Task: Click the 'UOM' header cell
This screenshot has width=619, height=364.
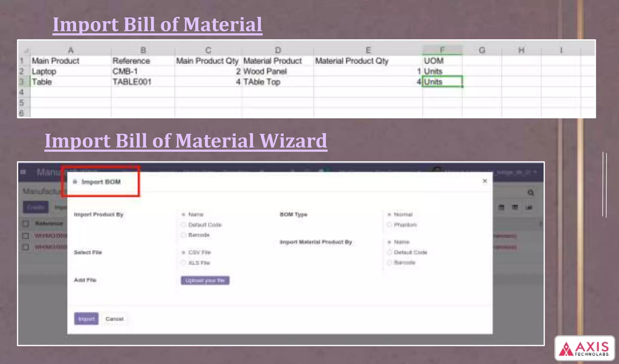Action: pyautogui.click(x=442, y=61)
